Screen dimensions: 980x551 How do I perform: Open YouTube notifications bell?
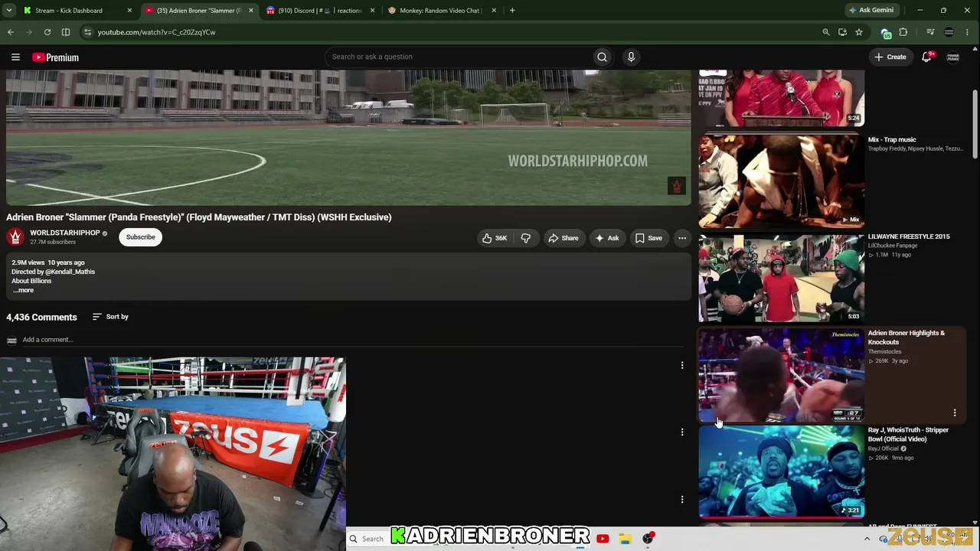pyautogui.click(x=926, y=57)
